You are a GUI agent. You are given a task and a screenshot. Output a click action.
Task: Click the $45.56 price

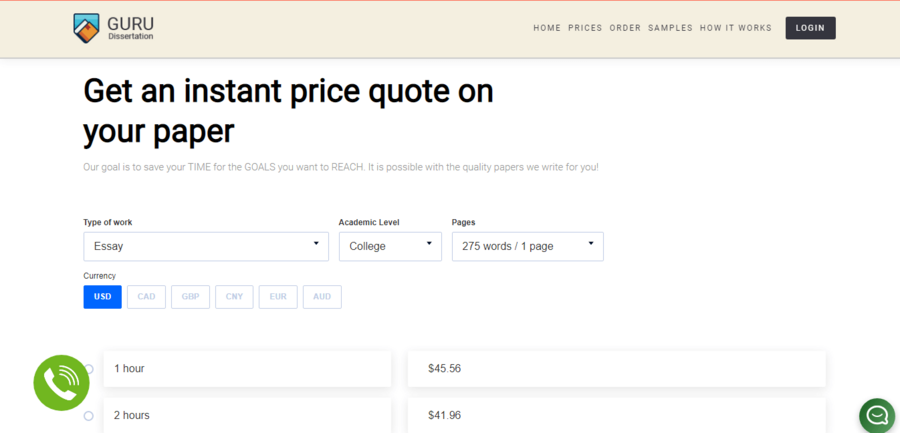click(445, 369)
